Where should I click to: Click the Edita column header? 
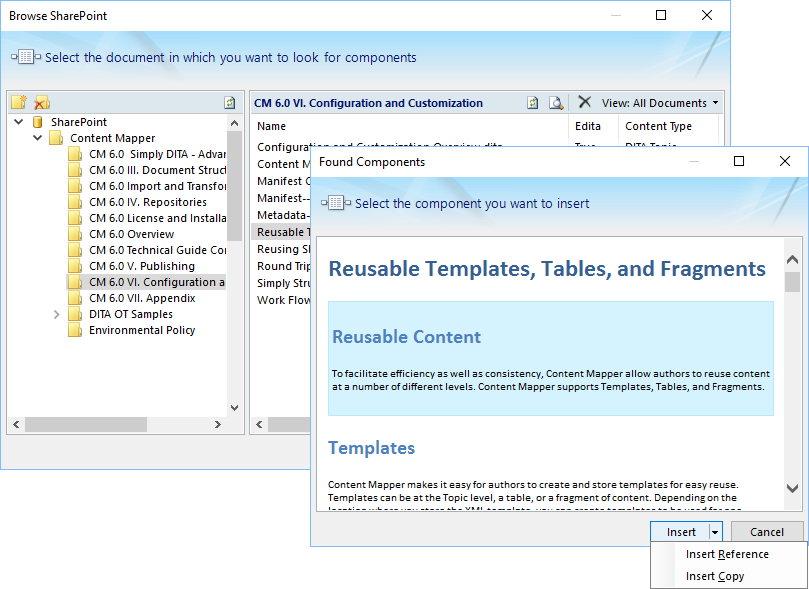(x=588, y=126)
